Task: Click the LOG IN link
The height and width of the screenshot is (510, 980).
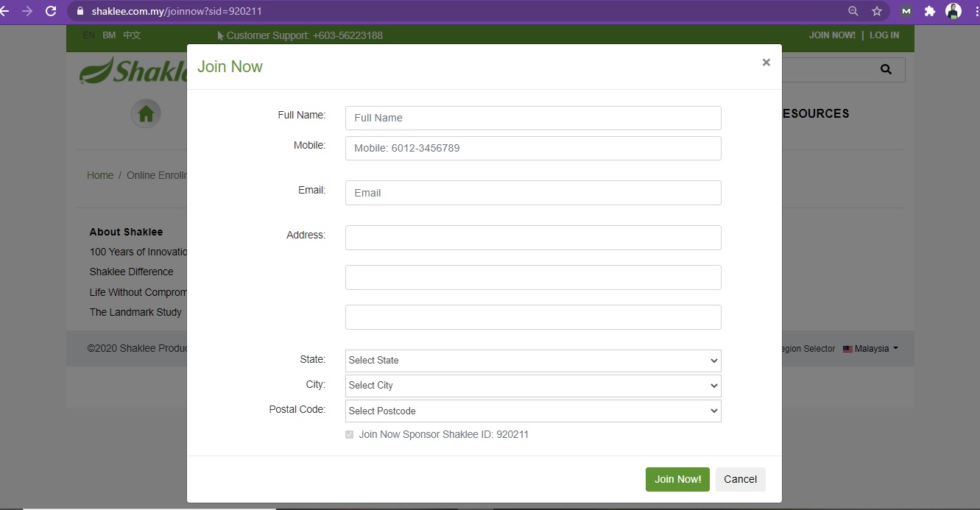Action: coord(884,35)
